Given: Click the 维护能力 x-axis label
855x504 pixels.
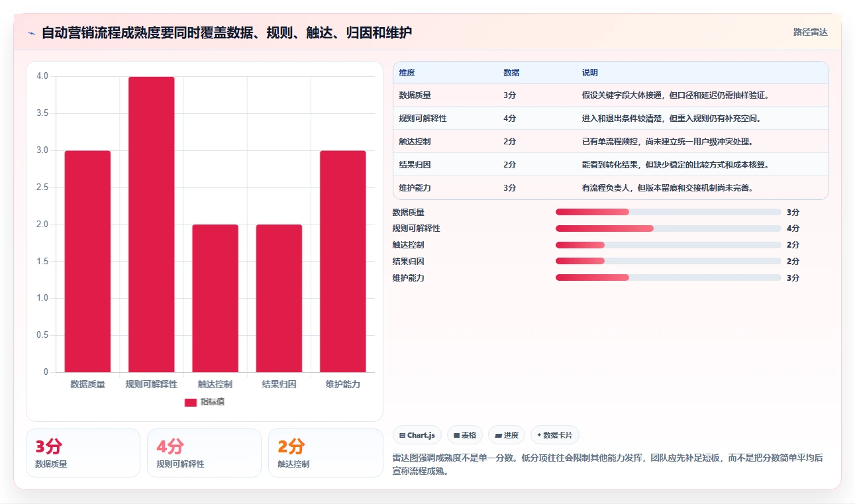Looking at the screenshot, I should coord(343,384).
